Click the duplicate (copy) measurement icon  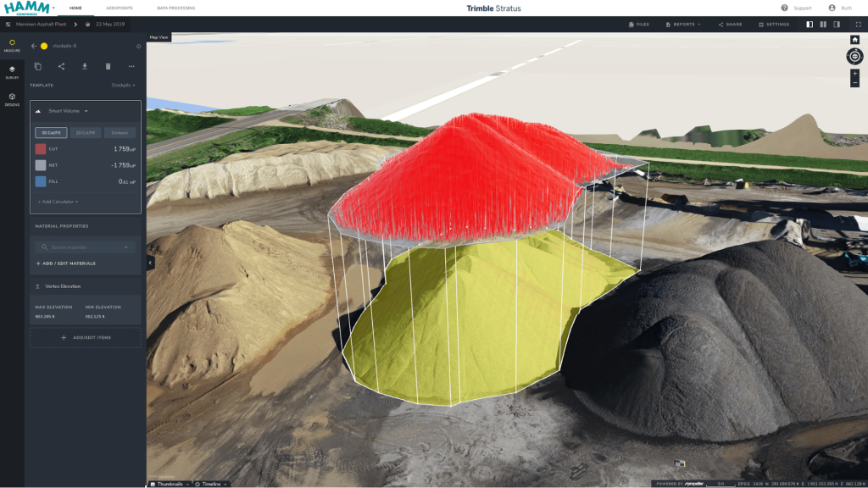(x=37, y=66)
